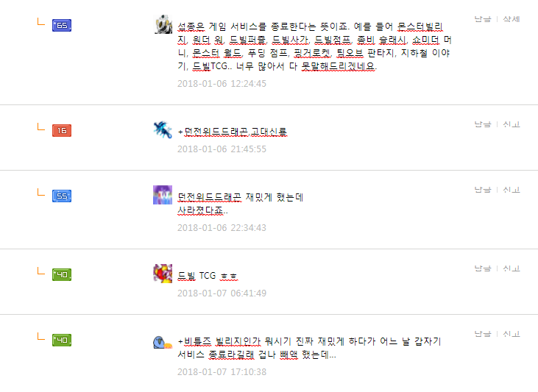Click 신고 on the 17:10:38 comment
The width and height of the screenshot is (538, 392).
coord(512,334)
